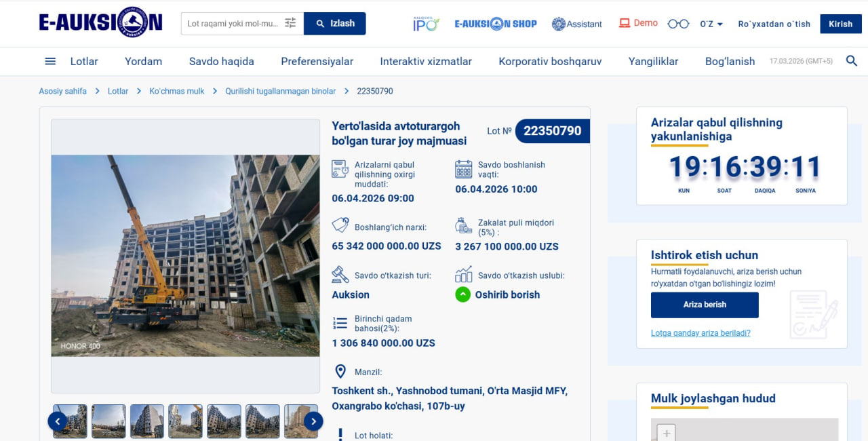868x441 pixels.
Task: Open search filter sliders icon
Action: coord(290,23)
